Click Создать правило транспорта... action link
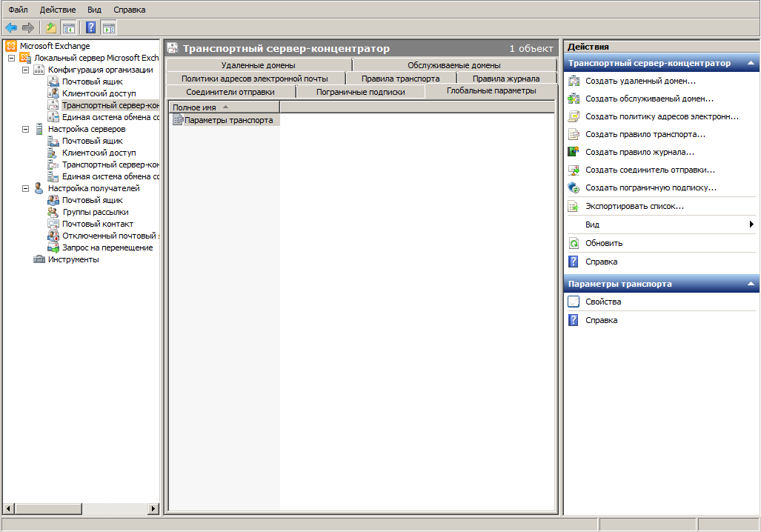The width and height of the screenshot is (761, 532). click(x=645, y=134)
